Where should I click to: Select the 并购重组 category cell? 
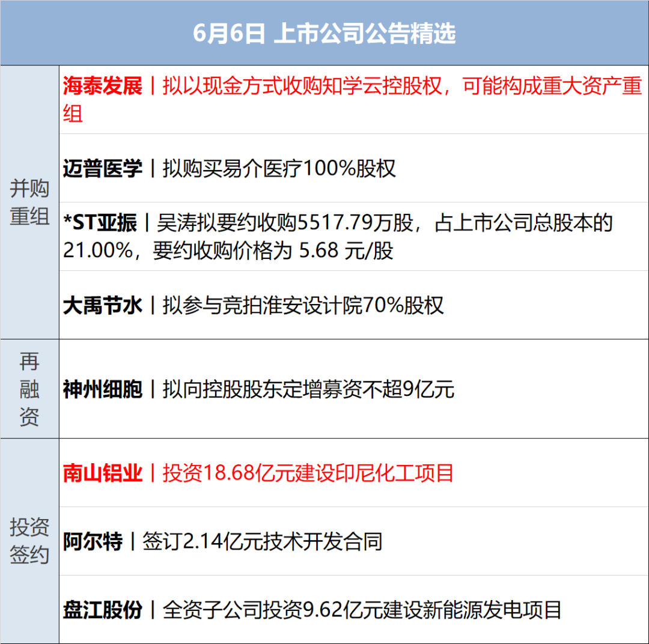click(29, 202)
